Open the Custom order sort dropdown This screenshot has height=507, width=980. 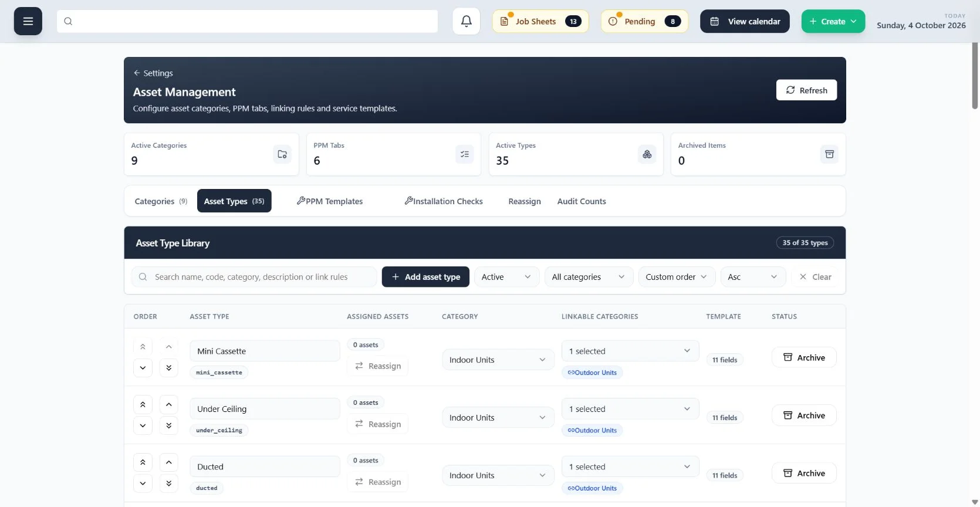coord(677,277)
